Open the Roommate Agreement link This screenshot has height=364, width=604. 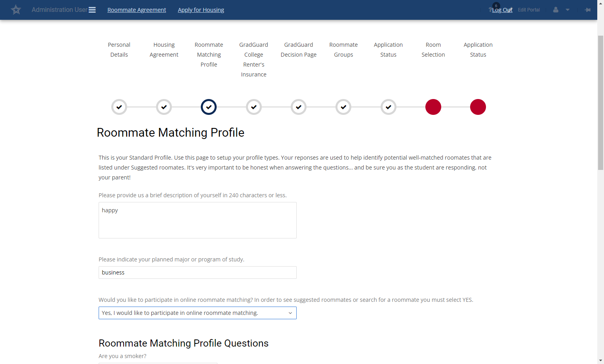coord(137,10)
